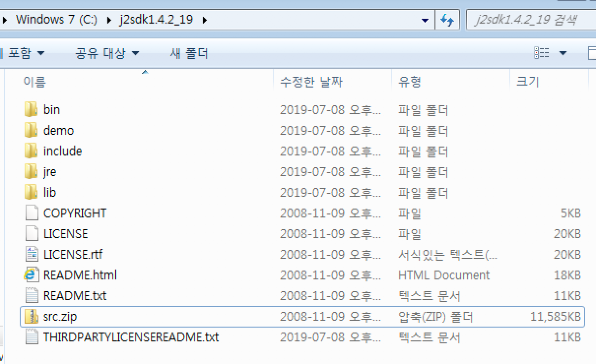This screenshot has height=364, width=596.
Task: Click the THIRDPARTYLICENSEREADME.txt file icon
Action: (31, 337)
